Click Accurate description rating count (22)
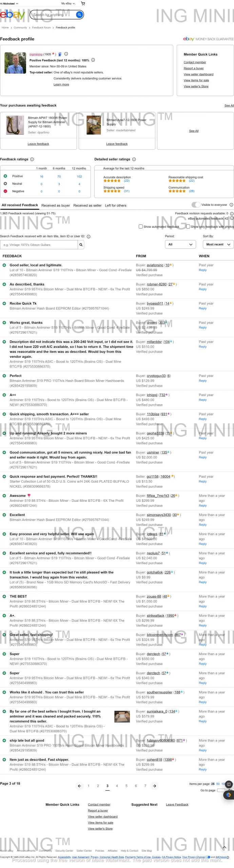 pos(126,181)
